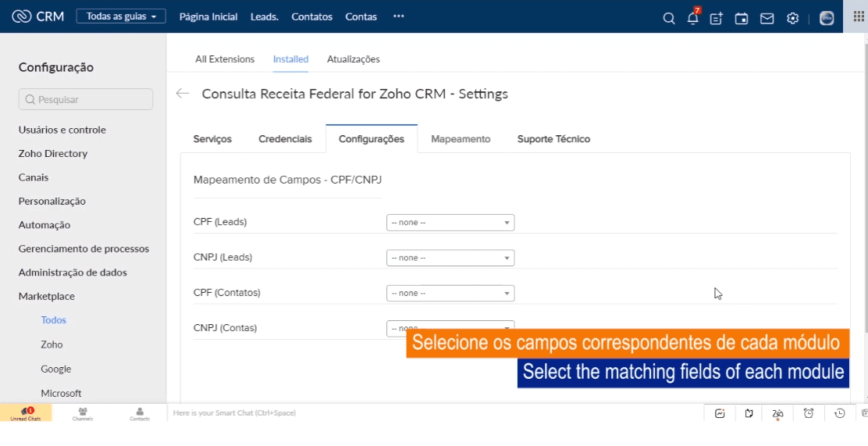
Task: Click the quick create record icon
Action: click(x=716, y=19)
